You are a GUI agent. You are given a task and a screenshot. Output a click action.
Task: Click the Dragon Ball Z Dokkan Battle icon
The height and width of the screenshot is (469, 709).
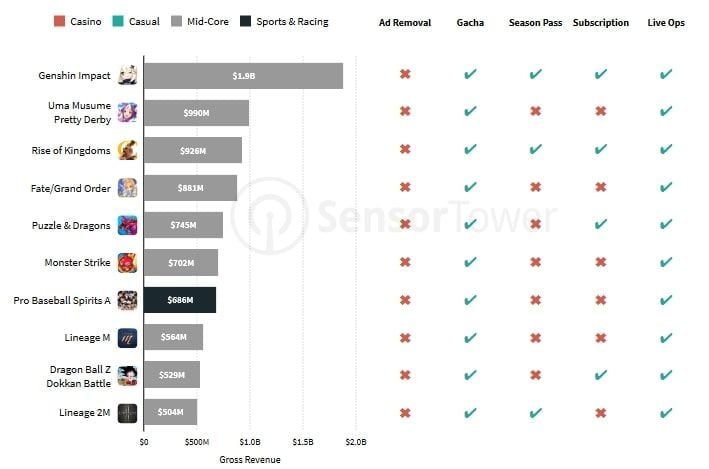[x=128, y=375]
